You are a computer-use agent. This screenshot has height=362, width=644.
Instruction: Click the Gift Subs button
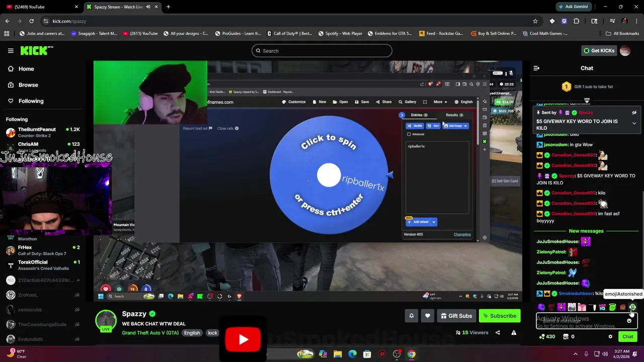point(456,316)
